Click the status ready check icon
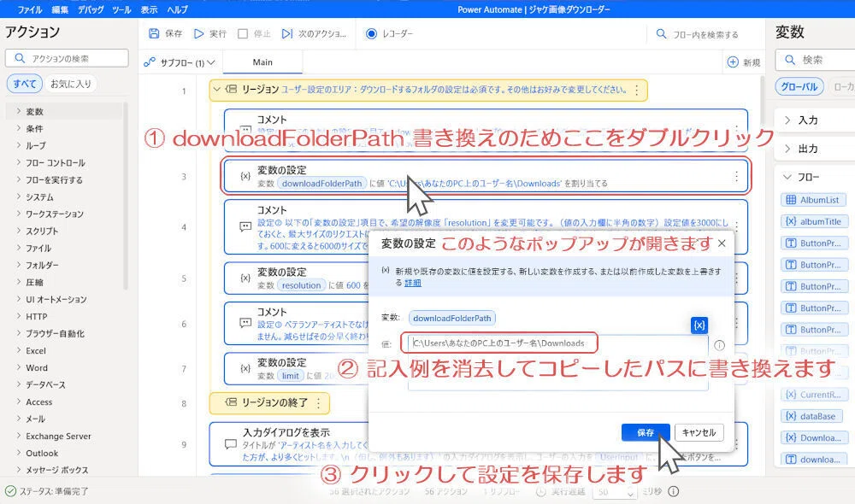 10,491
